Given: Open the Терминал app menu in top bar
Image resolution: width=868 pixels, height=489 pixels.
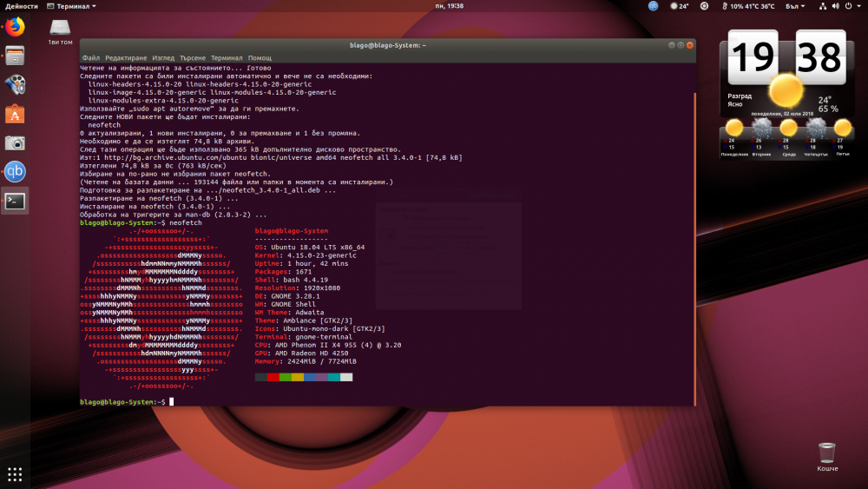Looking at the screenshot, I should tap(71, 6).
